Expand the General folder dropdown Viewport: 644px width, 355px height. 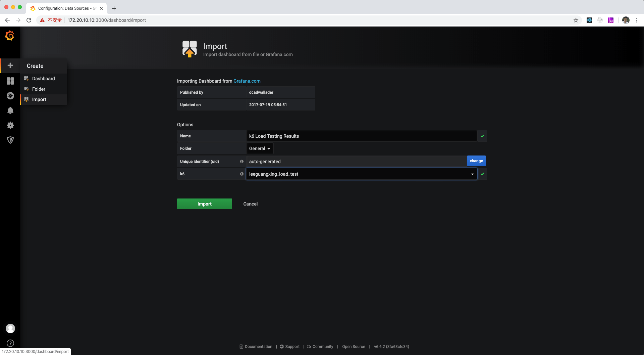260,148
